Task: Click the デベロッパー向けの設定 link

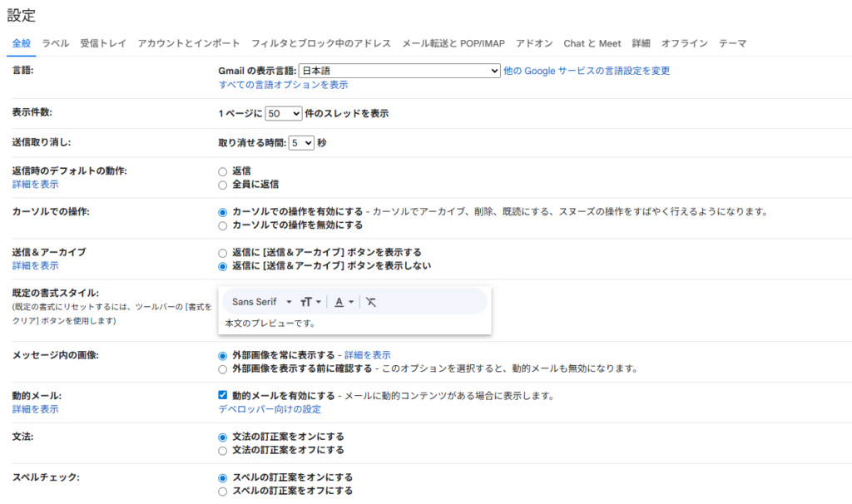Action: (270, 409)
